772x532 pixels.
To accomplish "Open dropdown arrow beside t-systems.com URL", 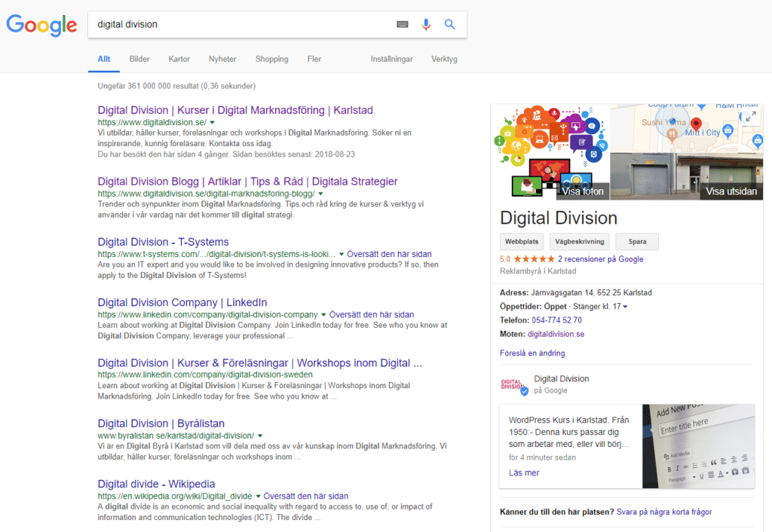I will 342,255.
